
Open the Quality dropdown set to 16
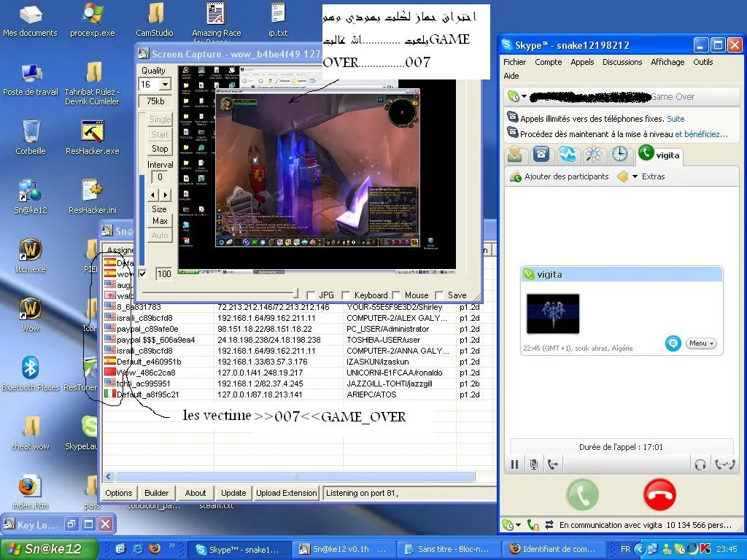click(x=165, y=85)
